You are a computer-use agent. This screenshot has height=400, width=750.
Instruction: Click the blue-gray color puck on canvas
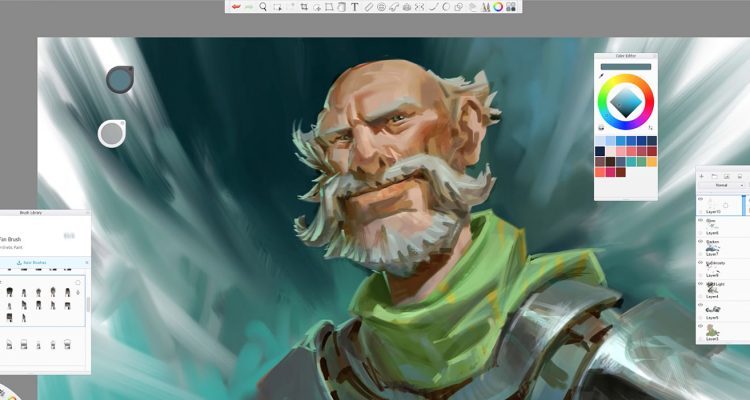(119, 79)
